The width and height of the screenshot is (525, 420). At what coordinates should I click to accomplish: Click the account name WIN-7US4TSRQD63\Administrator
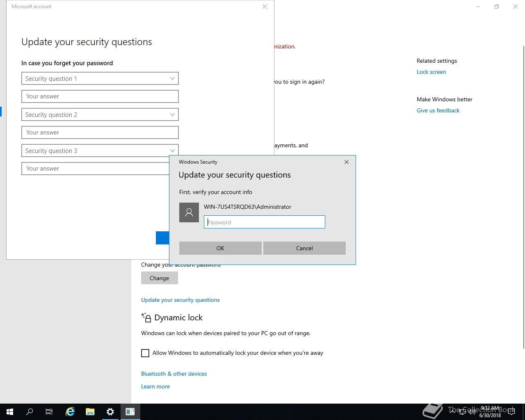[x=248, y=207]
